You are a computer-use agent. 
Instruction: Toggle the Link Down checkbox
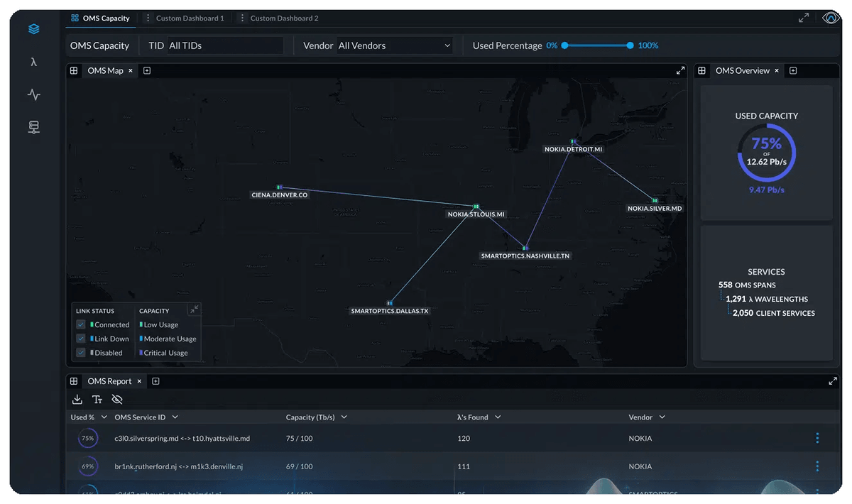point(81,339)
